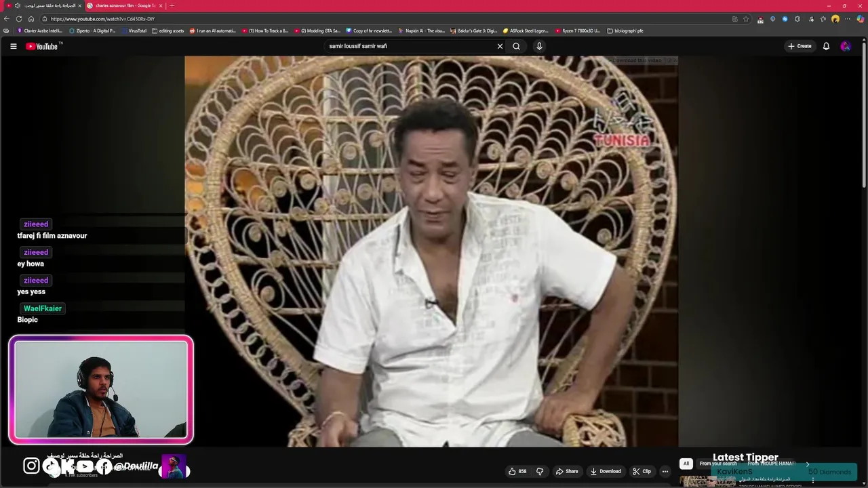The height and width of the screenshot is (488, 868).
Task: Open the first eye icon in bookmarks bar
Action: point(6,30)
